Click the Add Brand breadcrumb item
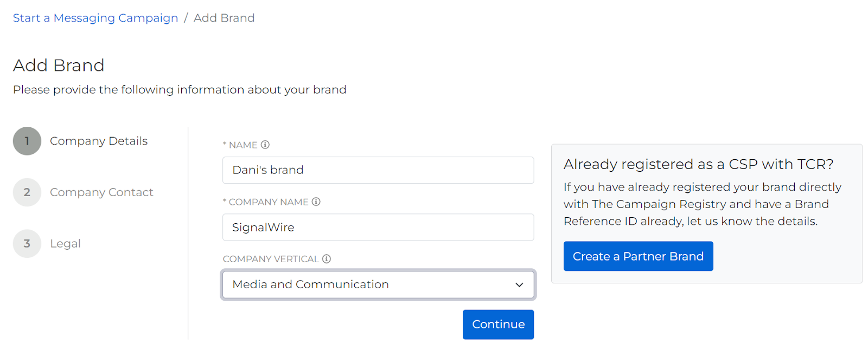The image size is (868, 350). point(224,18)
